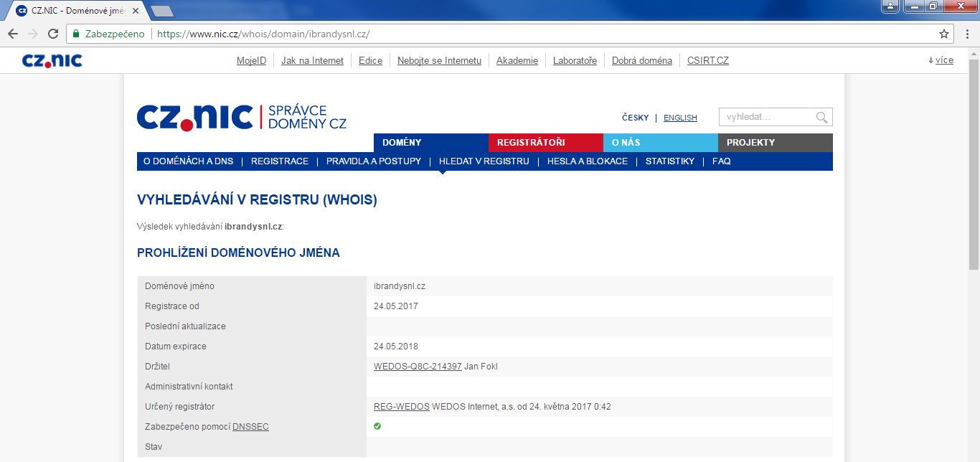
Task: Click the page vertical scrollbar thumb
Action: (x=974, y=165)
